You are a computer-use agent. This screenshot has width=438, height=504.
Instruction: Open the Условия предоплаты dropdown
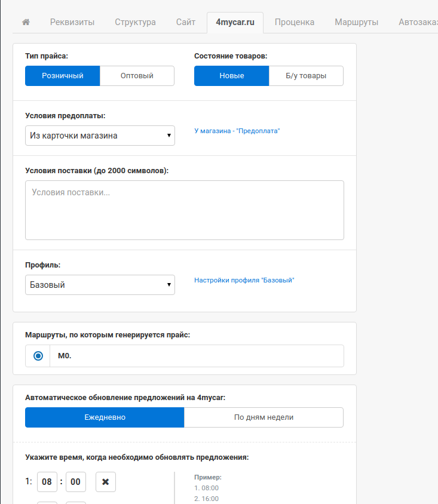coord(100,136)
